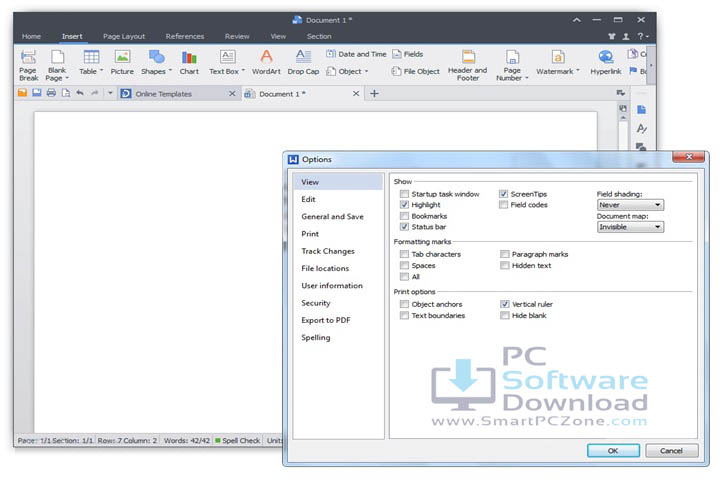Select Track Changes options category
Viewport: 720px width, 480px height.
click(x=338, y=251)
